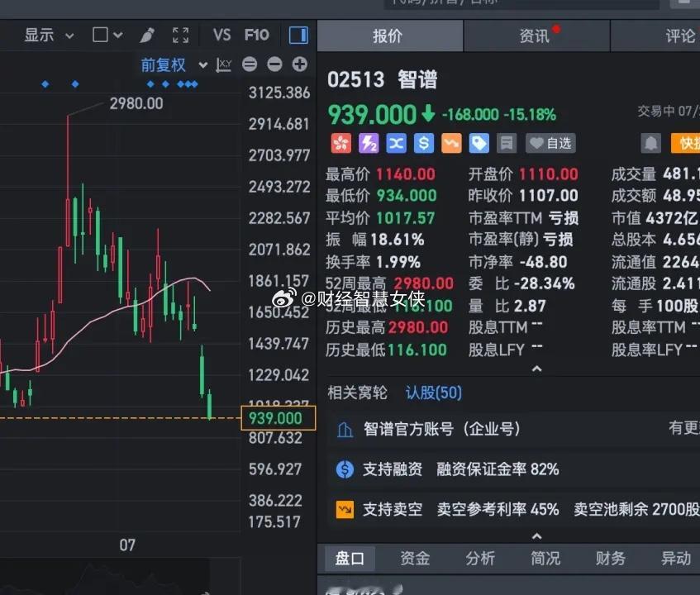Viewport: 700px width, 595px height.
Task: Click the gray notes document icon
Action: 507,143
